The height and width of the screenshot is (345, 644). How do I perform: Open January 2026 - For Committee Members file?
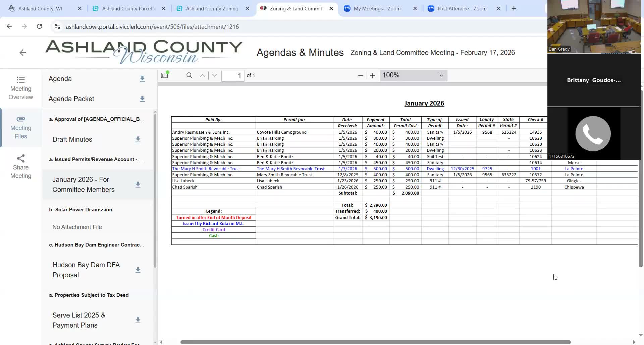[x=84, y=185]
